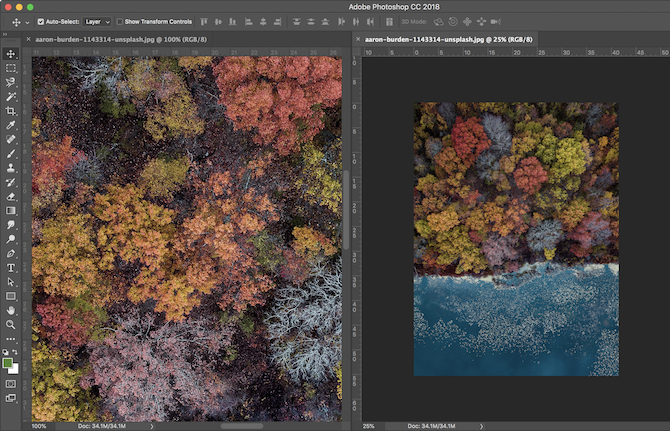
Task: Pick the Crop tool
Action: click(11, 111)
